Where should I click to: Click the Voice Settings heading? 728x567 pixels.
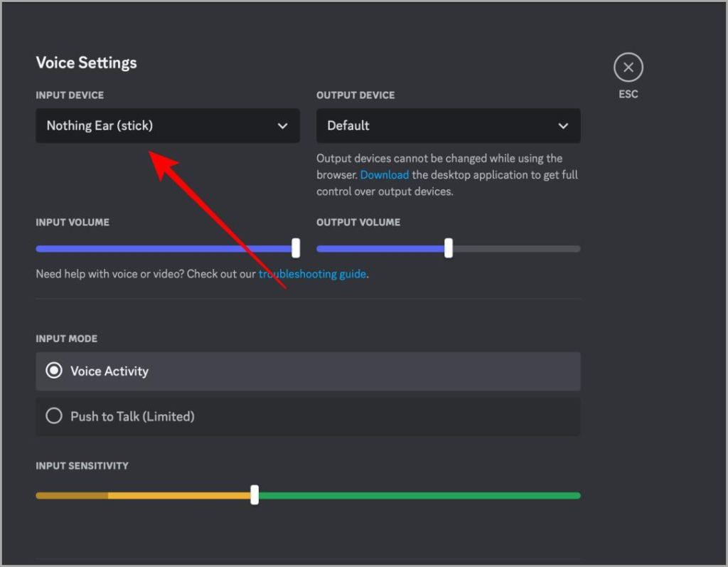tap(86, 63)
